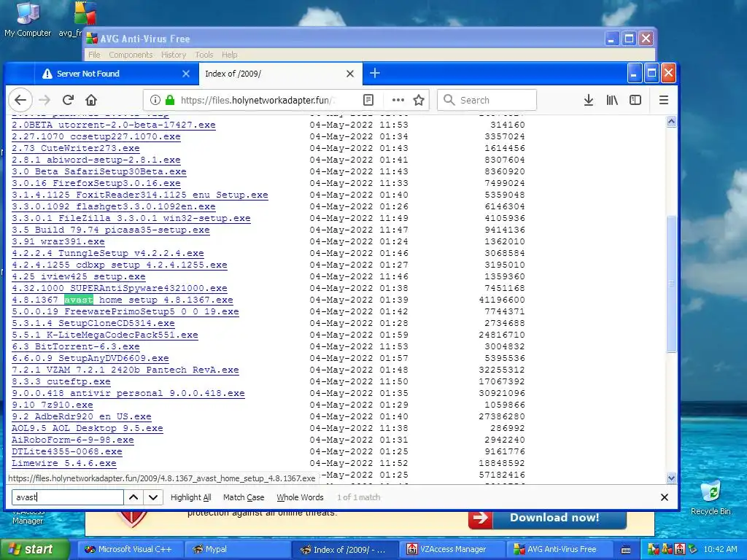Click the URL address field

pyautogui.click(x=258, y=100)
